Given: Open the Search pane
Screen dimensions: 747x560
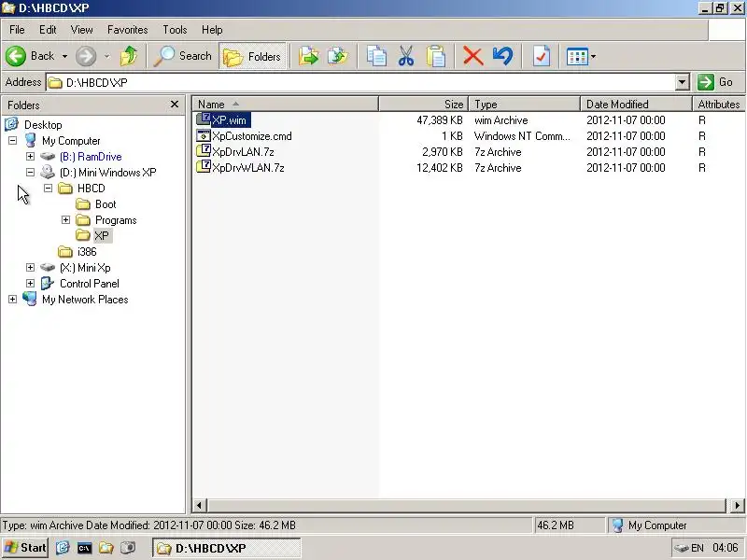Looking at the screenshot, I should pos(182,56).
